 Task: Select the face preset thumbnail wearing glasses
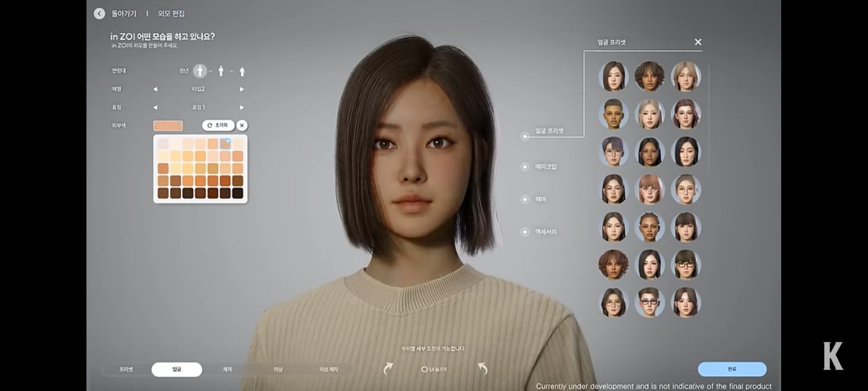[x=650, y=302]
